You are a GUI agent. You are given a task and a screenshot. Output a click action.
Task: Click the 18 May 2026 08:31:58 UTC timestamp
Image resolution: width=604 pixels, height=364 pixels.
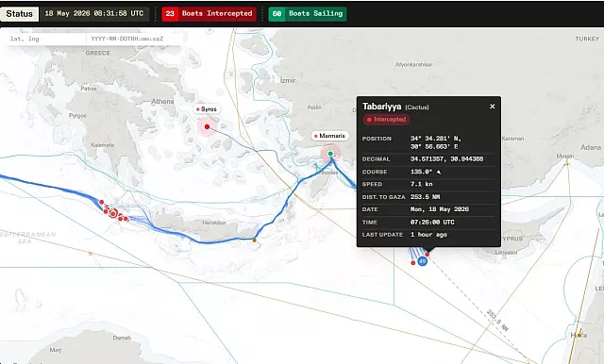94,13
